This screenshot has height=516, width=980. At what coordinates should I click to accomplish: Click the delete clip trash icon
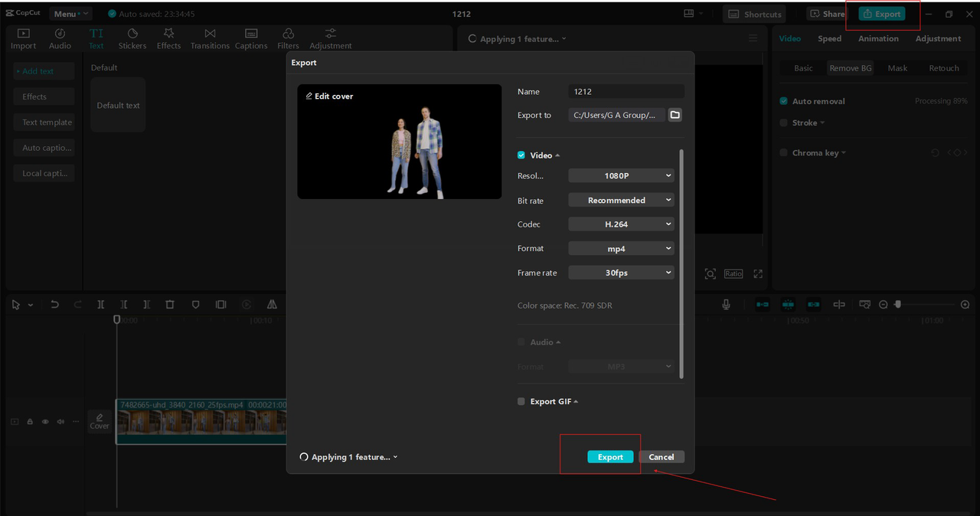pyautogui.click(x=170, y=305)
